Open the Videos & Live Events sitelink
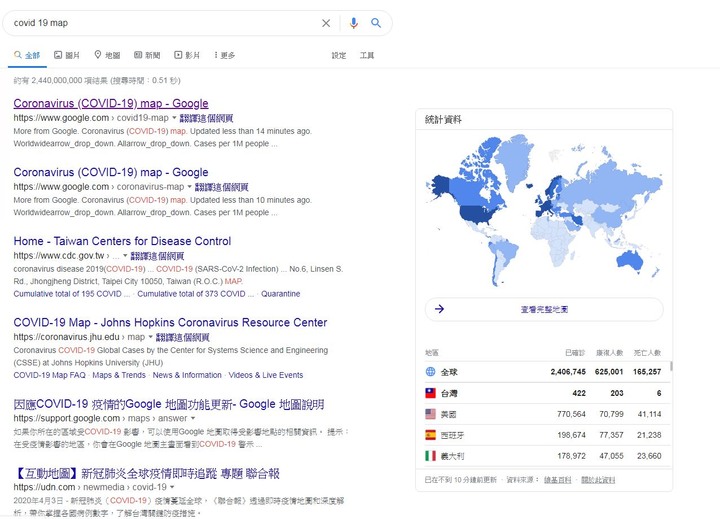This screenshot has height=519, width=720. (x=266, y=375)
